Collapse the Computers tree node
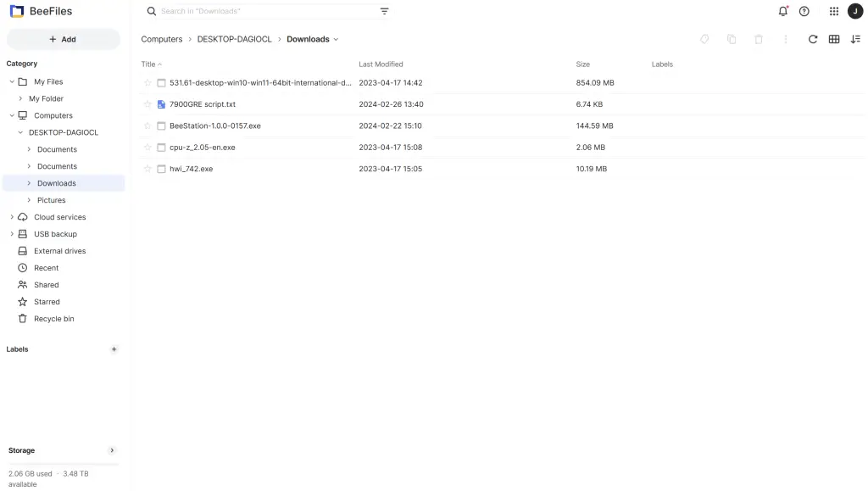Viewport: 868px width, 491px height. tap(12, 115)
